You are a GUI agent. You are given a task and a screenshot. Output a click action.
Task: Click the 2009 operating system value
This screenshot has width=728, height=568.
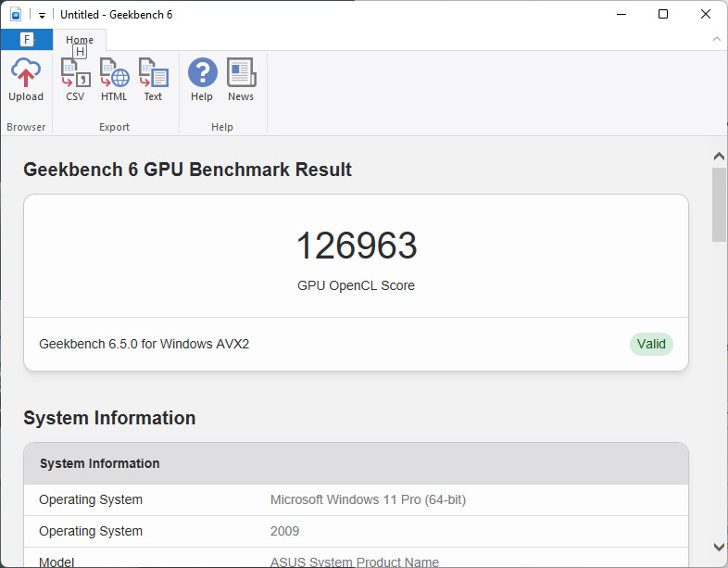[284, 531]
